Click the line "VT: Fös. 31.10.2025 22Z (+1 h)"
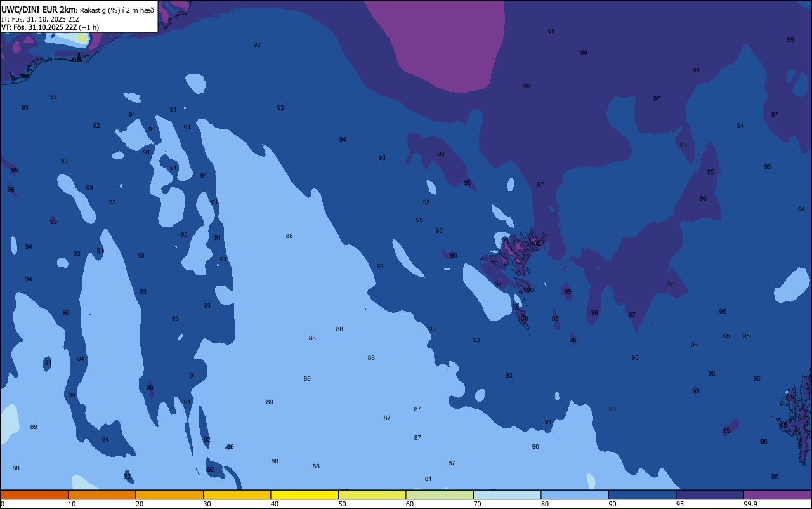The width and height of the screenshot is (812, 509). (50, 27)
